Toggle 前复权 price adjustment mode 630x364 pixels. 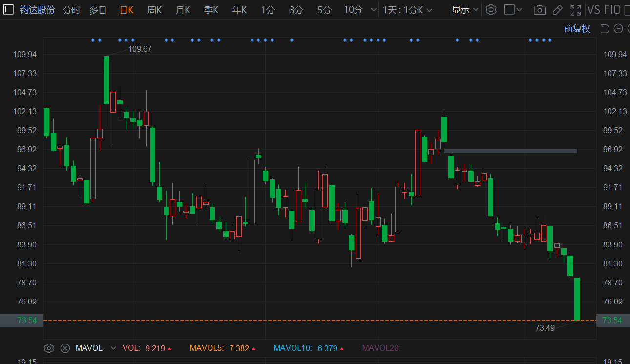[577, 29]
